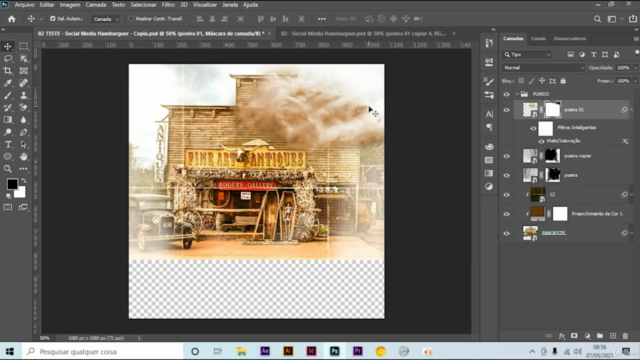The image size is (640, 360).
Task: Collapse the FUNDO group arrow
Action: (517, 94)
